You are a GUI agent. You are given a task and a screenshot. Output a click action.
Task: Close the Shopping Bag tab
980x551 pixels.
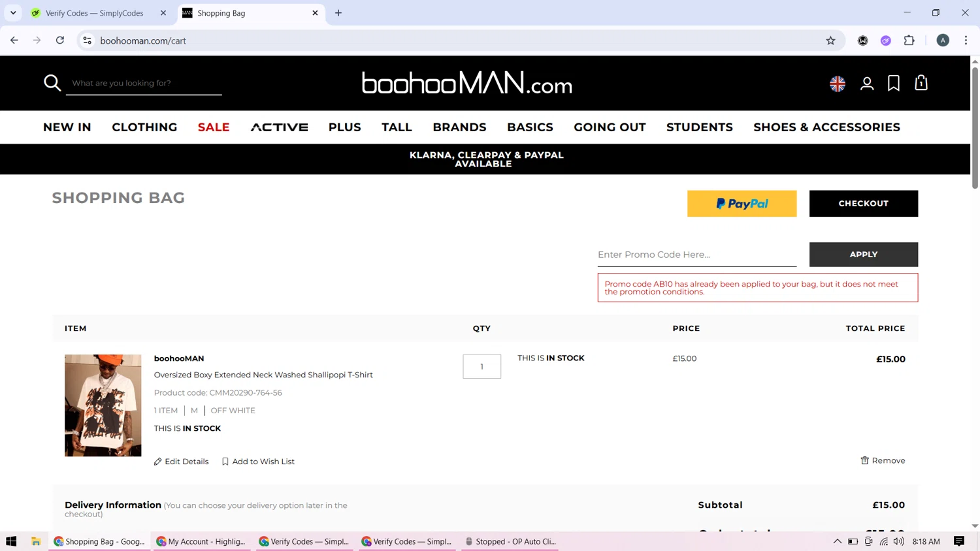315,13
